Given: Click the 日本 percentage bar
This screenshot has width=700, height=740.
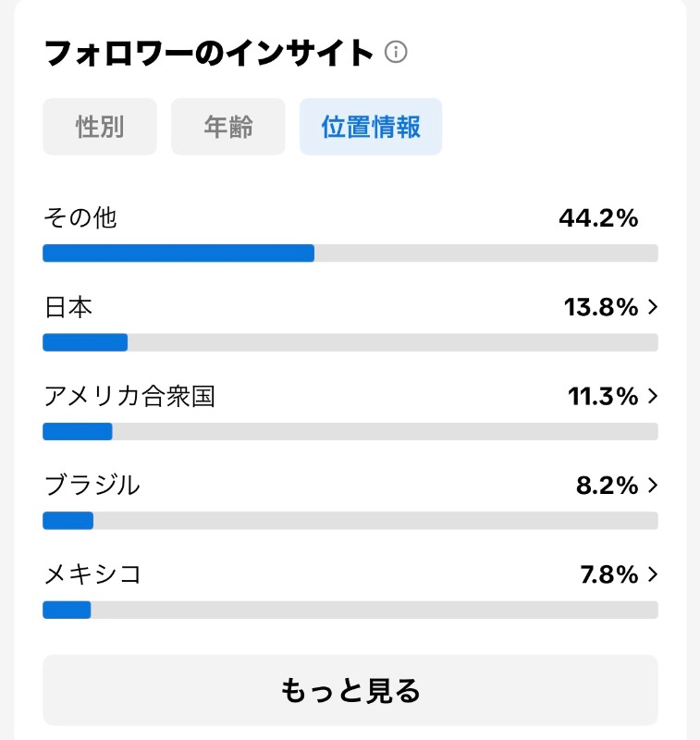Looking at the screenshot, I should point(350,342).
